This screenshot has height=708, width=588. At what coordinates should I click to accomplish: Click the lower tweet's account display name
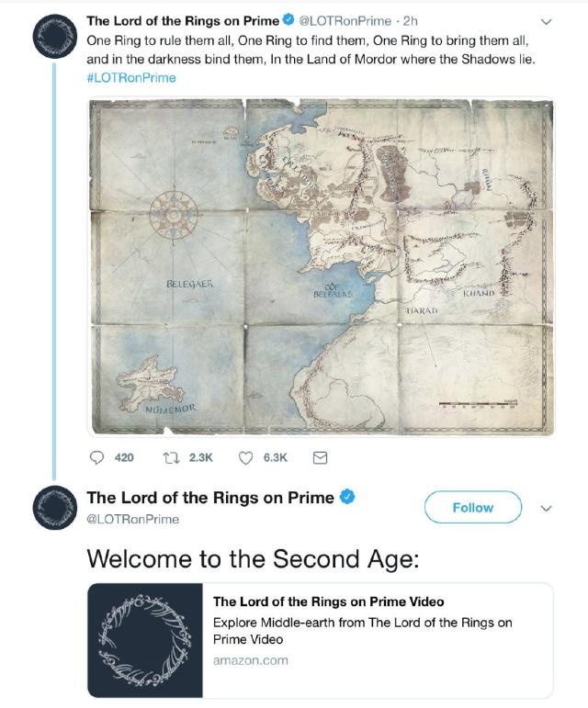[209, 498]
